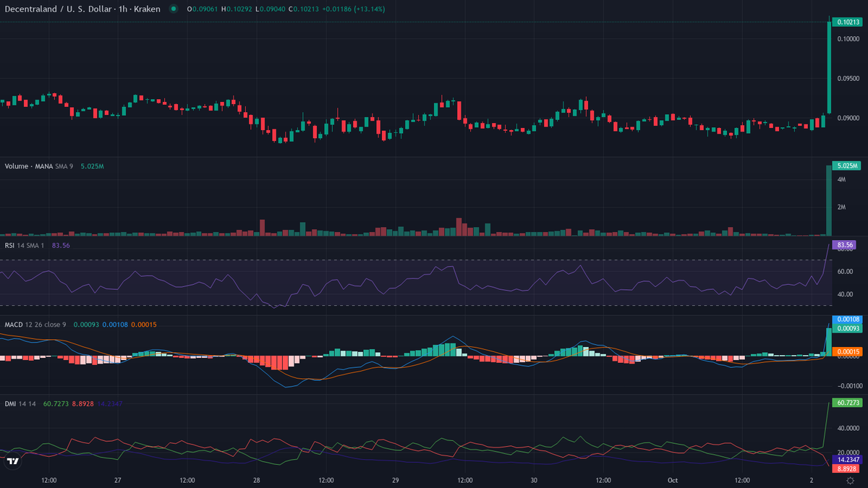The image size is (868, 488).
Task: Click the open value O0.09061
Action: pyautogui.click(x=202, y=9)
